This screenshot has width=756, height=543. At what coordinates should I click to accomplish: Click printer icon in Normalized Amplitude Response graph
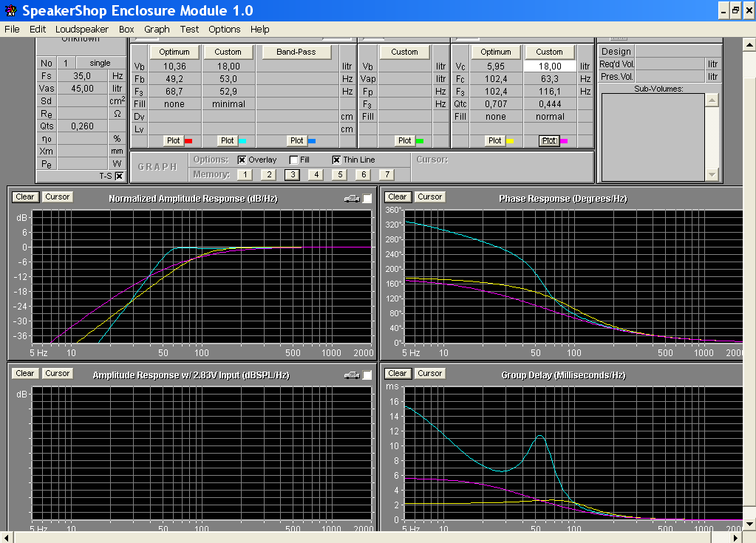(x=351, y=198)
